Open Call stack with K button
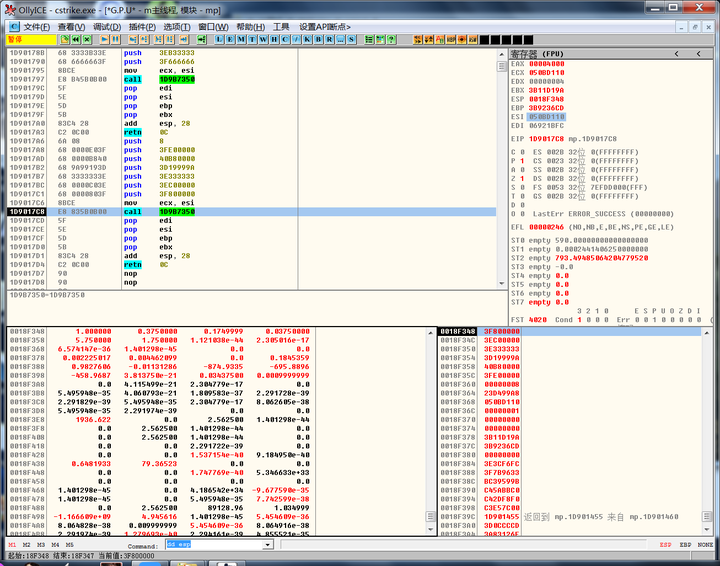Screen dimensions: 720x566 click(306, 39)
